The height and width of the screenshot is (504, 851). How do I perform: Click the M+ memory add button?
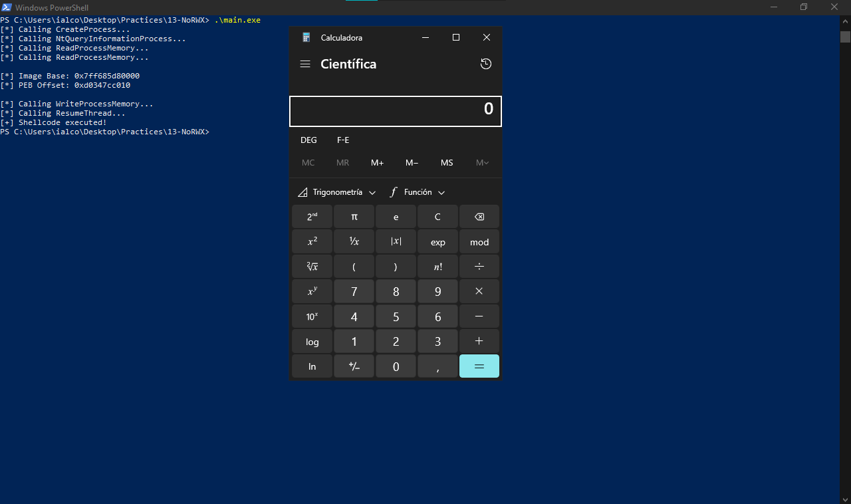(x=378, y=163)
